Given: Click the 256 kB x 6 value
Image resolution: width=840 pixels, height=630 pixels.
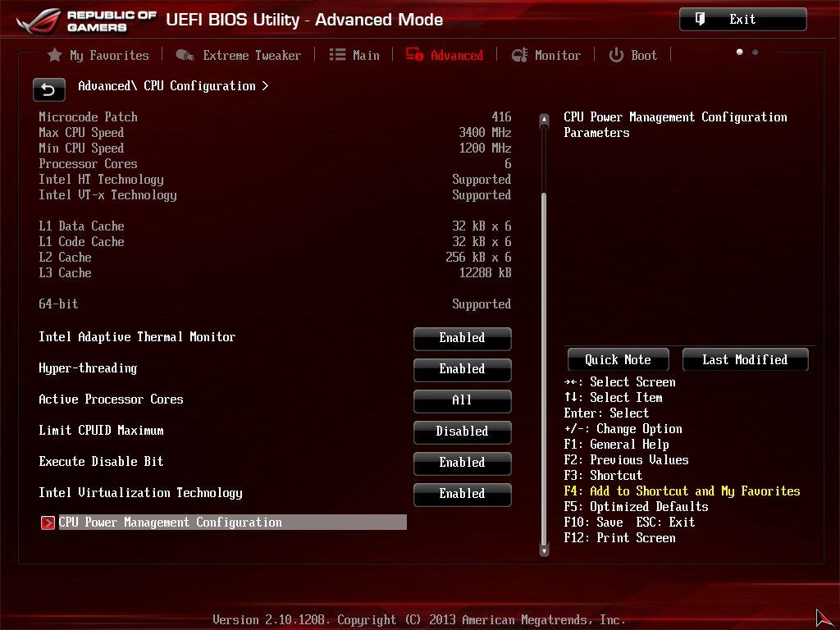Looking at the screenshot, I should coord(478,257).
